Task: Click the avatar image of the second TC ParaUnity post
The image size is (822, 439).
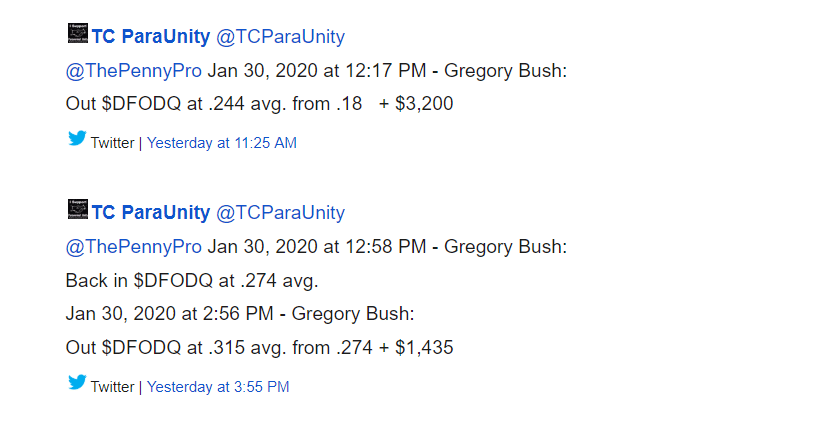Action: pos(78,209)
